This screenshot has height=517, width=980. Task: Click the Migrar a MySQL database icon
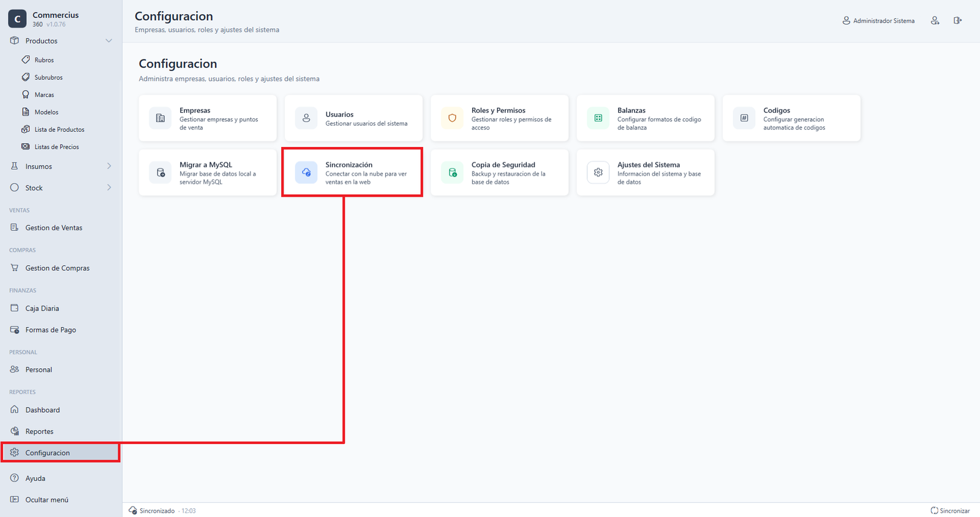coord(160,173)
